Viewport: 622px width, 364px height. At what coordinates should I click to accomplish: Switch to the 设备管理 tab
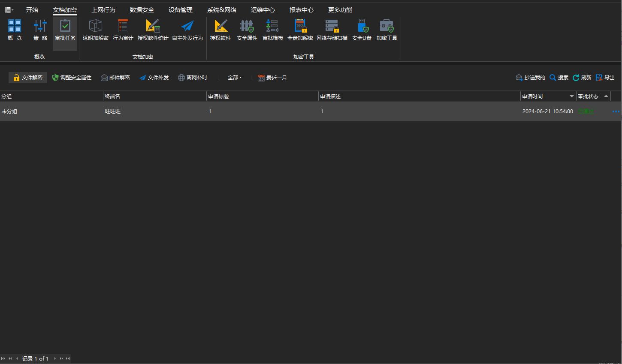pos(181,10)
